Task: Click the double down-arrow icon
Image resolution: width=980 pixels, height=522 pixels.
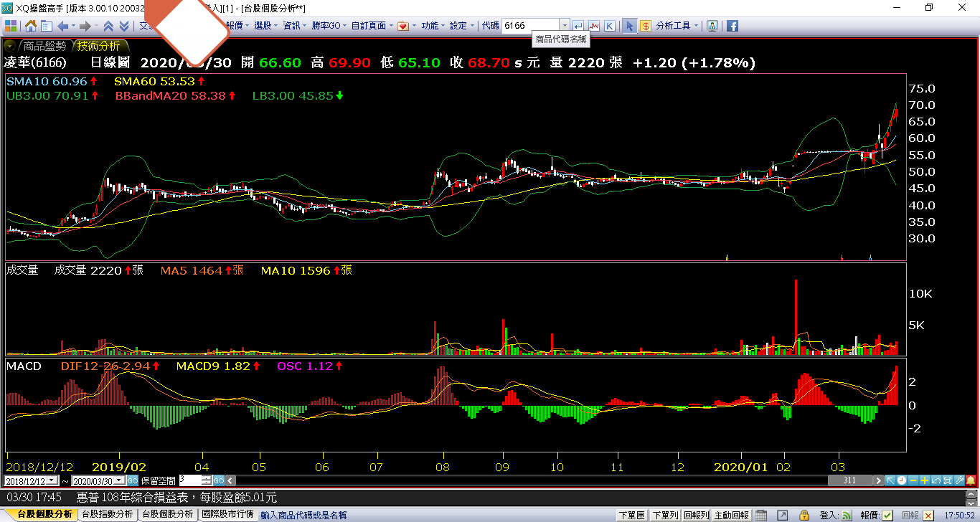Action: click(x=124, y=26)
